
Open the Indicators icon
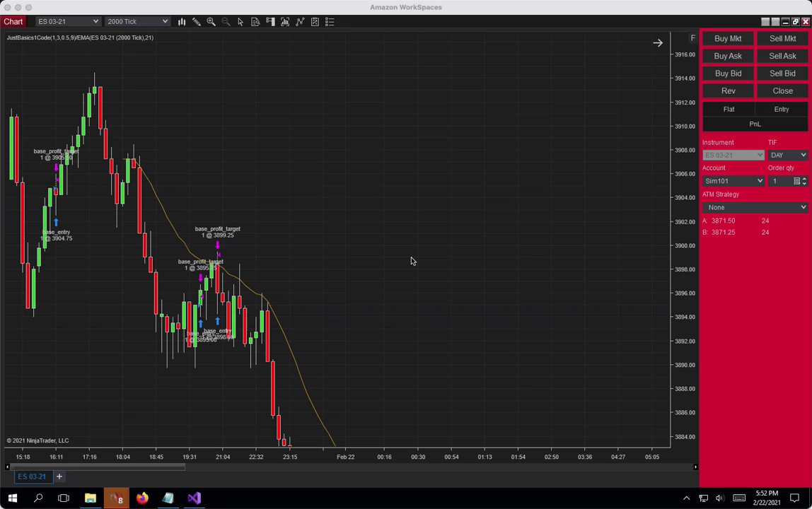[300, 22]
